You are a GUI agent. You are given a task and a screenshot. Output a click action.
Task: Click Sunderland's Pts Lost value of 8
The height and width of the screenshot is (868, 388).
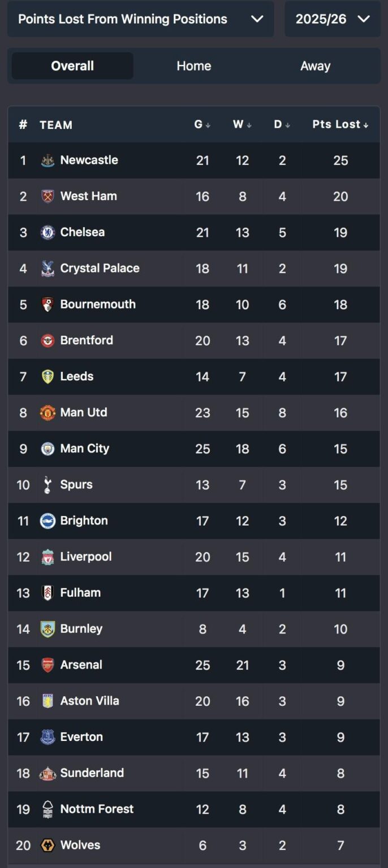coord(340,773)
